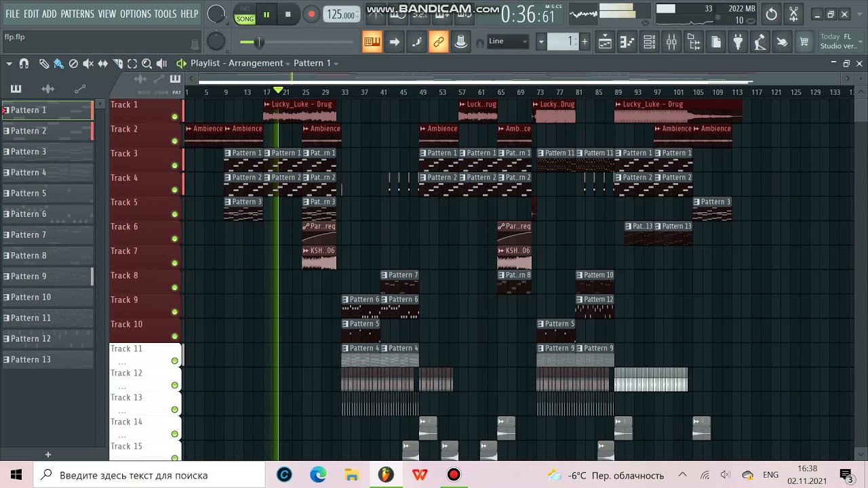
Task: Activate the Select tool
Action: point(132,63)
